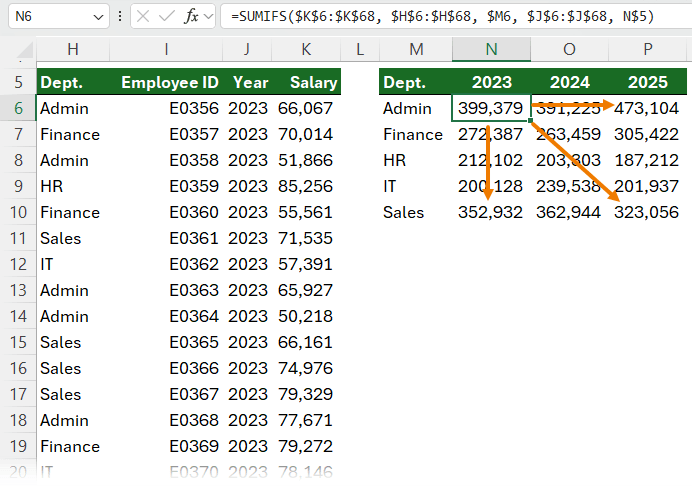
Task: Select row 19 header
Action: tap(18, 446)
